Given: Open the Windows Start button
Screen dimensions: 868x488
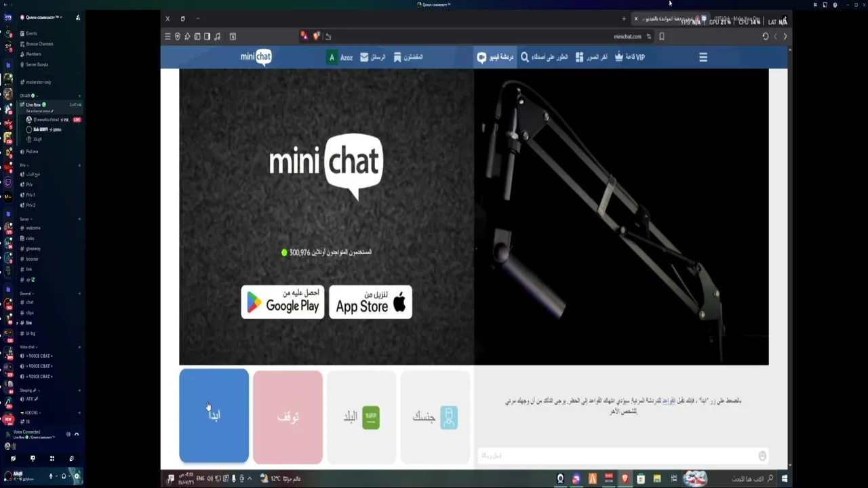Looking at the screenshot, I should click(x=785, y=479).
